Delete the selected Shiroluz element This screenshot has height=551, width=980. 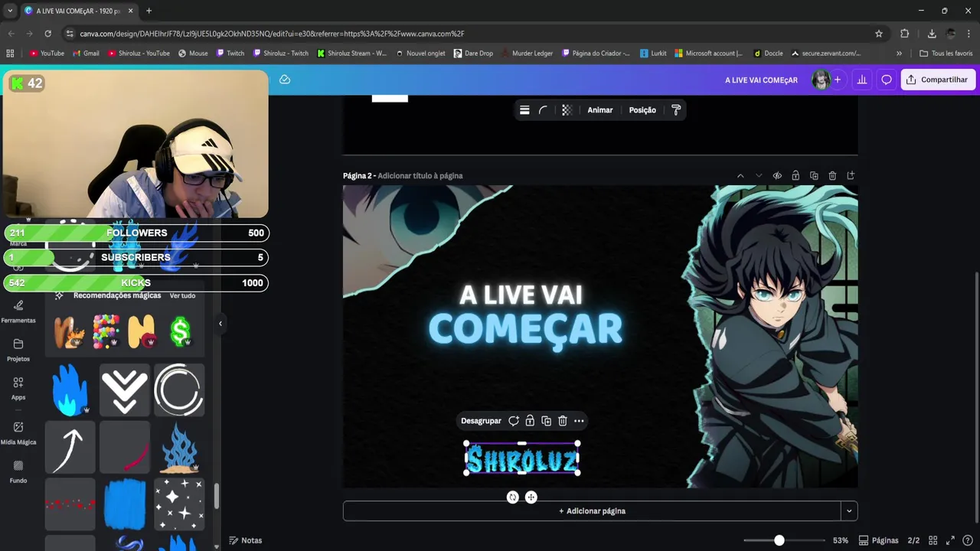click(x=563, y=421)
